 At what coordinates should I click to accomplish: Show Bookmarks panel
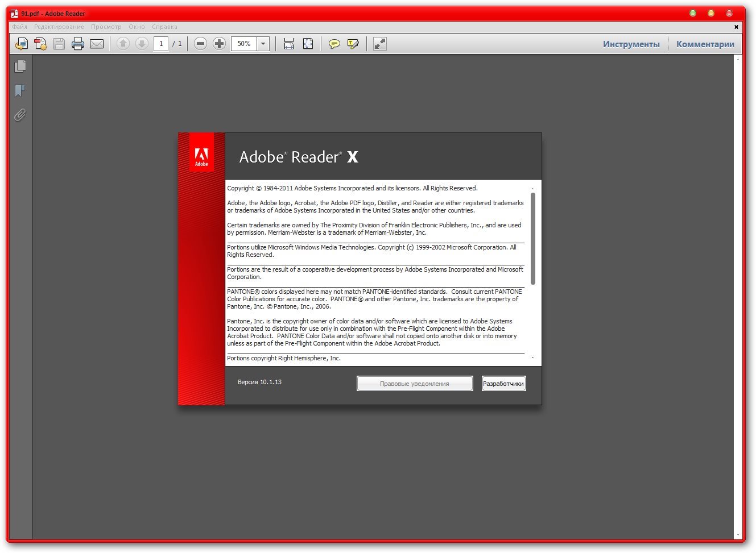pyautogui.click(x=20, y=90)
